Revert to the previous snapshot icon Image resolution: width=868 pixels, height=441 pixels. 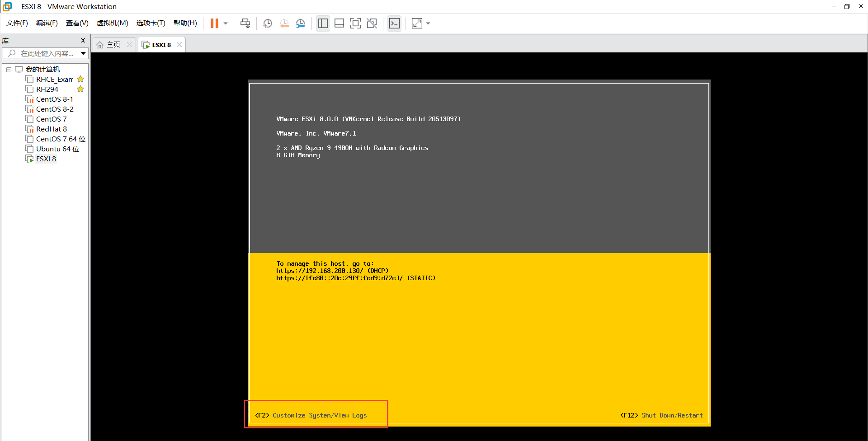tap(284, 23)
